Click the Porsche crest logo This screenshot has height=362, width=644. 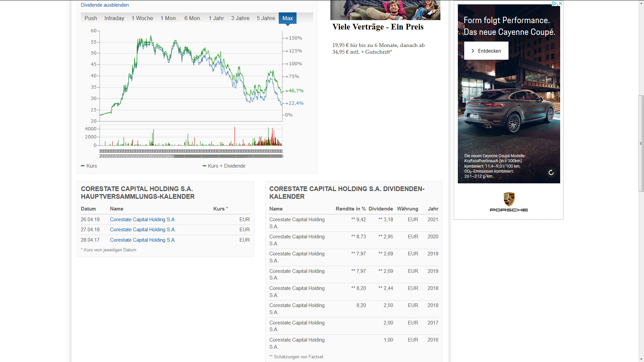(509, 199)
